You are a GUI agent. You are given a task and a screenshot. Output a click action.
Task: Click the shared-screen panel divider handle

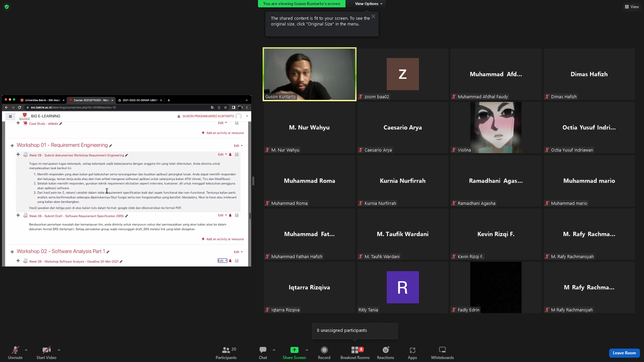click(253, 181)
